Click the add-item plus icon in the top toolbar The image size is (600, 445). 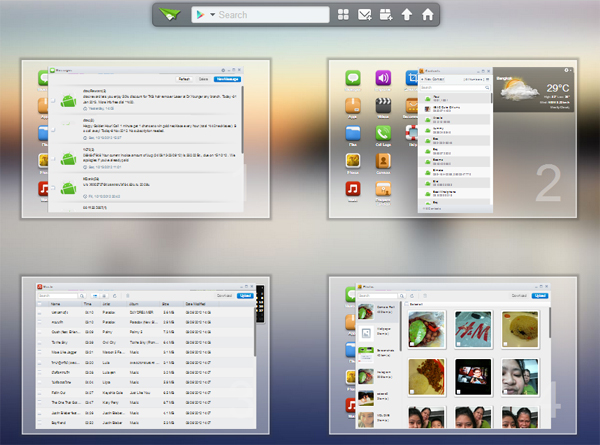click(x=386, y=15)
